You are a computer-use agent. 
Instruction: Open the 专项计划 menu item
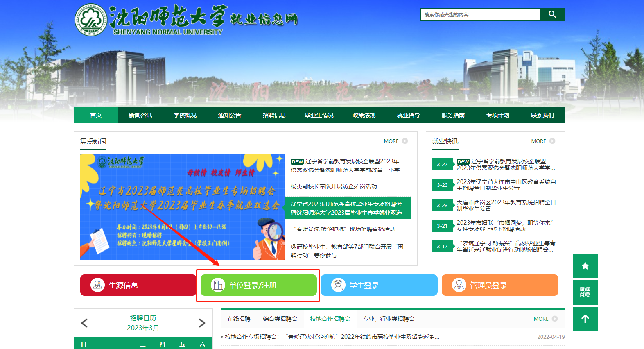498,115
